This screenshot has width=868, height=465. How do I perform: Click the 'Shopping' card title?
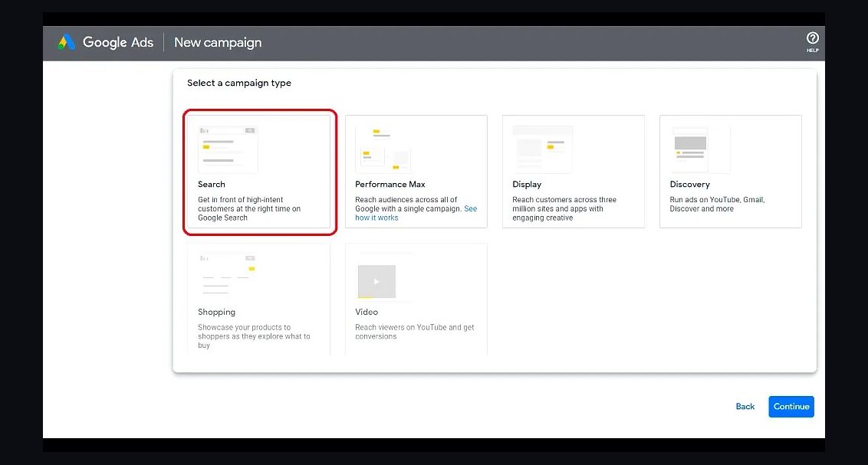click(216, 312)
